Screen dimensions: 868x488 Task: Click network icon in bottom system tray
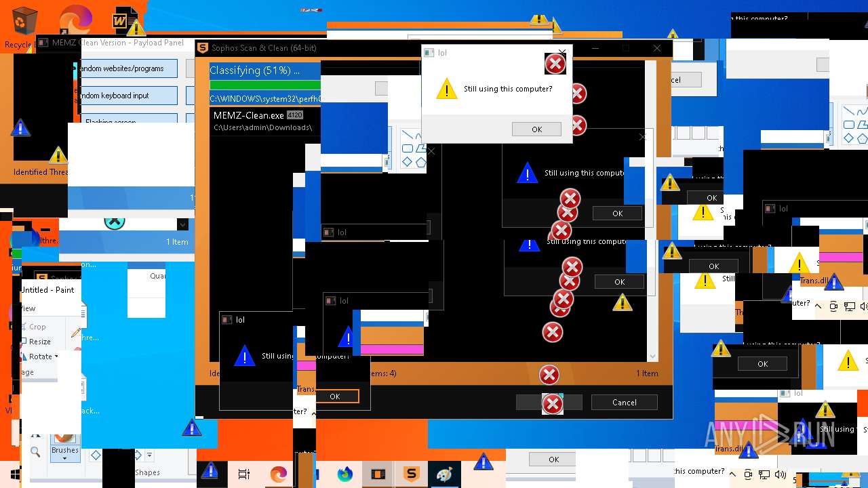click(x=764, y=474)
